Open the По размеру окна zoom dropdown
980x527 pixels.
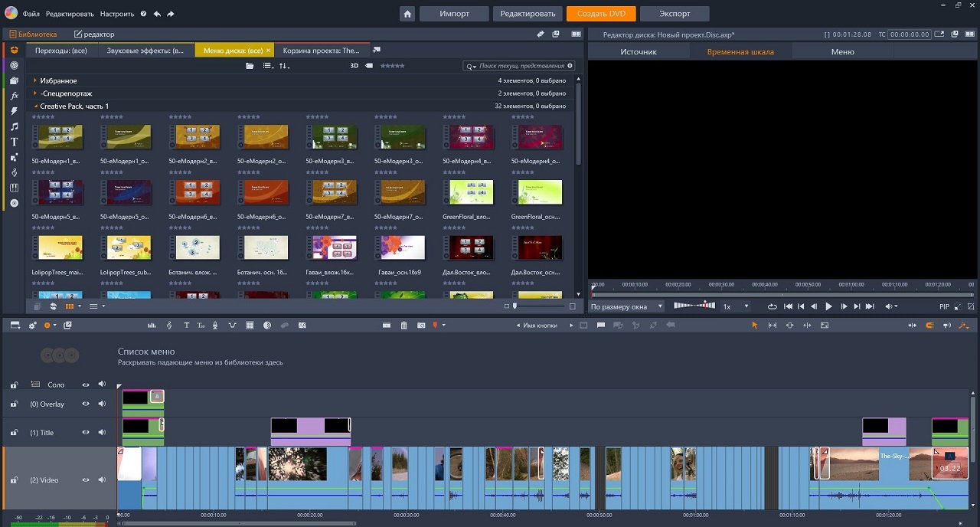tap(626, 306)
